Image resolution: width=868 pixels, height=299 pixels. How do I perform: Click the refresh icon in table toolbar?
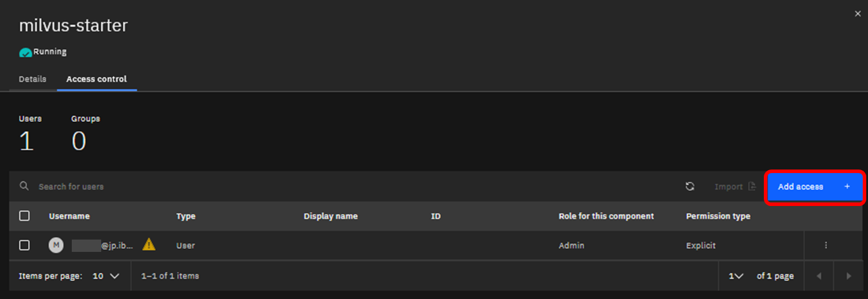(690, 187)
